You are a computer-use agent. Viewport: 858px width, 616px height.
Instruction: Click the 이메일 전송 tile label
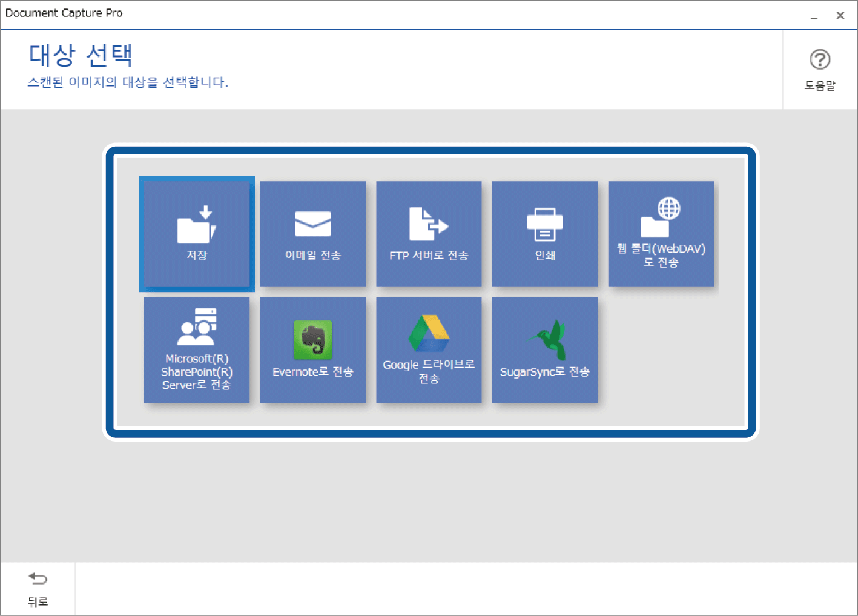click(312, 256)
